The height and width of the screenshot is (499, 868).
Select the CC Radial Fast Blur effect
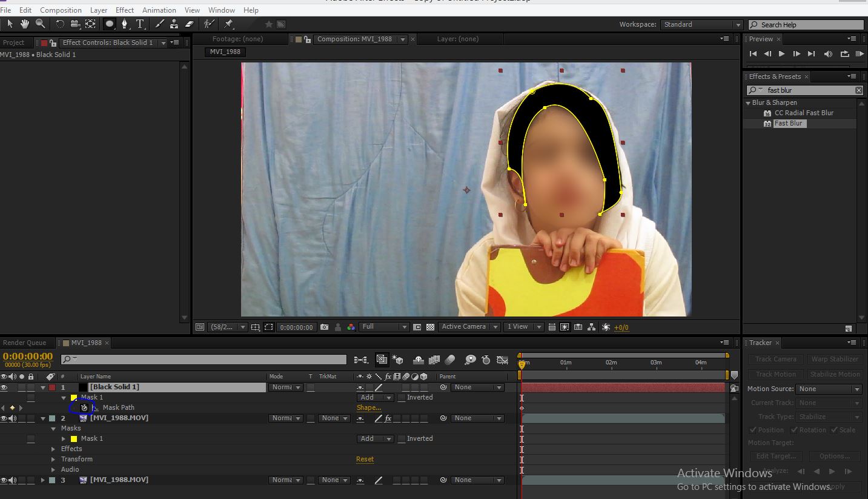pos(804,113)
